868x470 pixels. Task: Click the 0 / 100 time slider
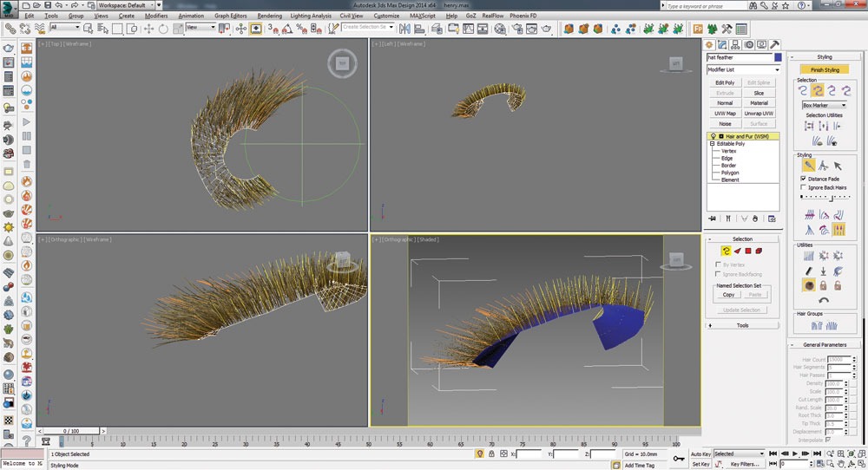point(71,431)
